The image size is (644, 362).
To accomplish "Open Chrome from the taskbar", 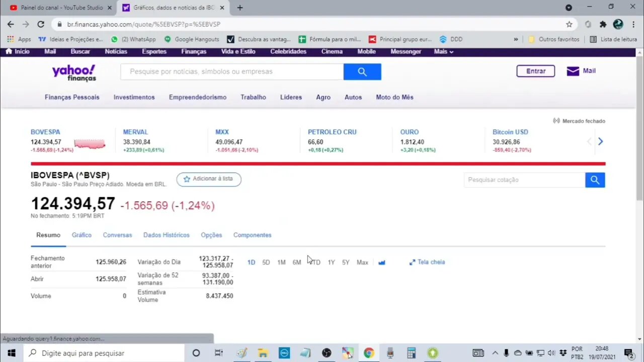I will (x=369, y=353).
